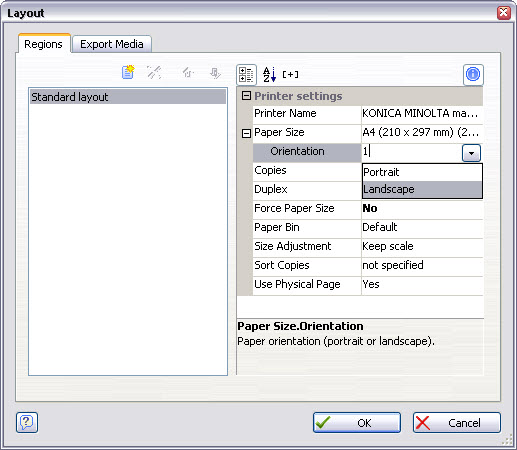Sort properties alphabetically with A-Z icon
Screen dimensions: 517x450
tap(269, 74)
